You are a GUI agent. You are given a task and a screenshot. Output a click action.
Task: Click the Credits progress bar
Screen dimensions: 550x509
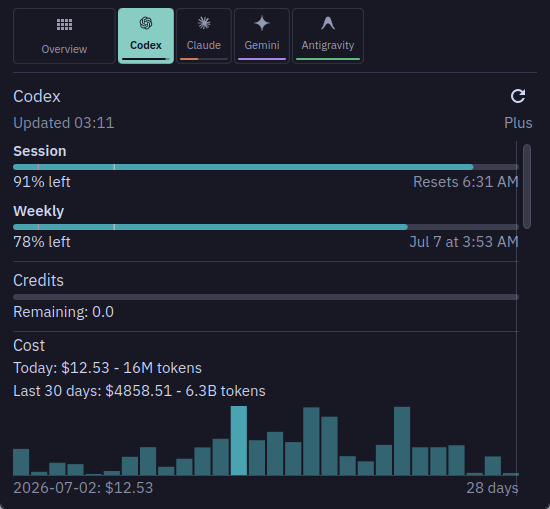point(266,297)
